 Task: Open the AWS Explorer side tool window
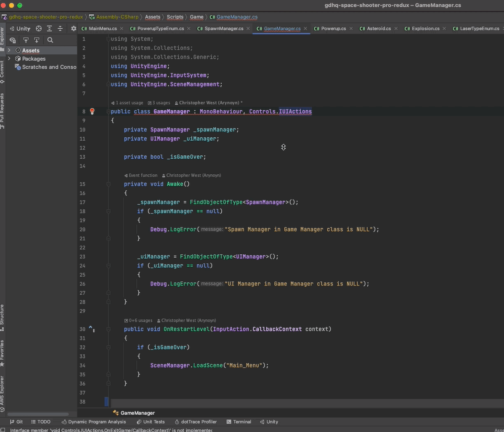pyautogui.click(x=2, y=394)
